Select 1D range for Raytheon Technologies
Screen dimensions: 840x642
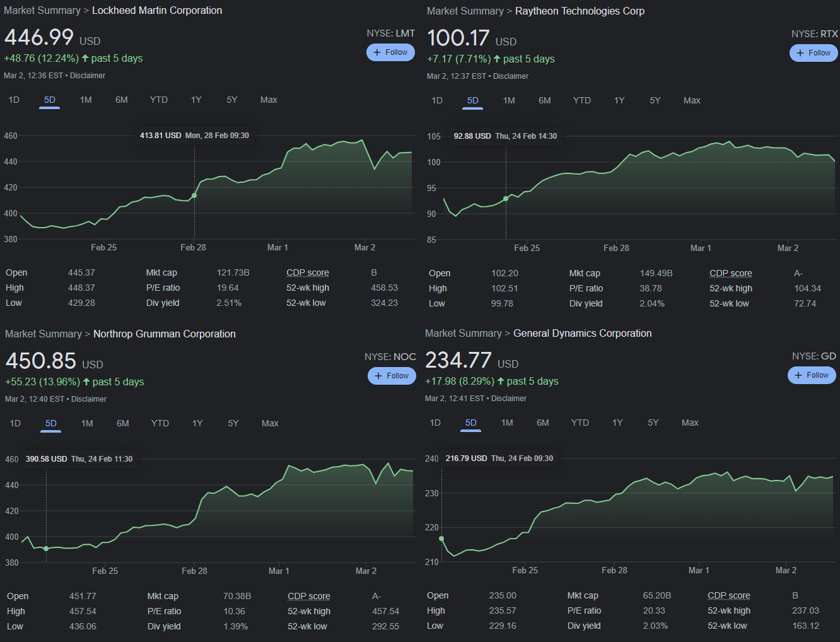coord(437,100)
